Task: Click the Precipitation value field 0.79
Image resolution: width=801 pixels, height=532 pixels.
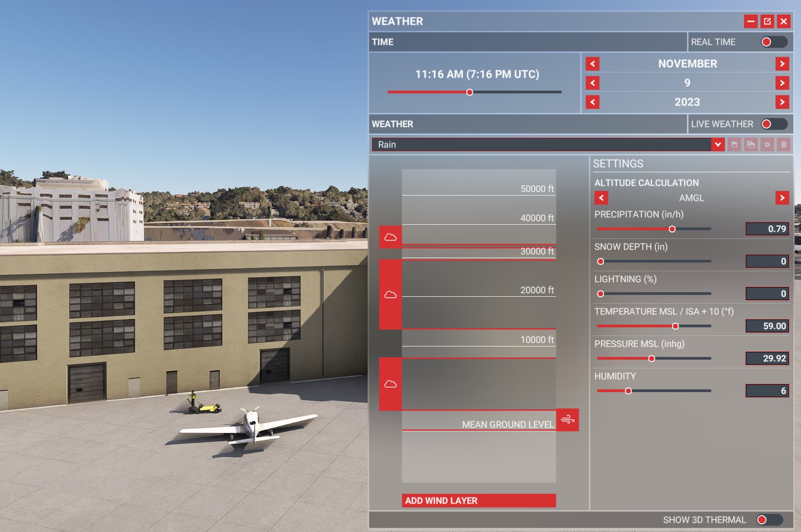Action: tap(767, 229)
